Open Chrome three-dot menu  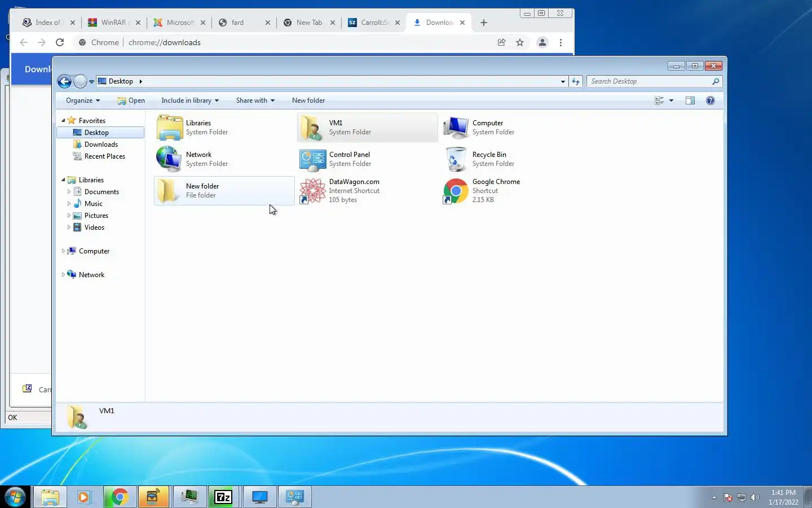pyautogui.click(x=561, y=42)
